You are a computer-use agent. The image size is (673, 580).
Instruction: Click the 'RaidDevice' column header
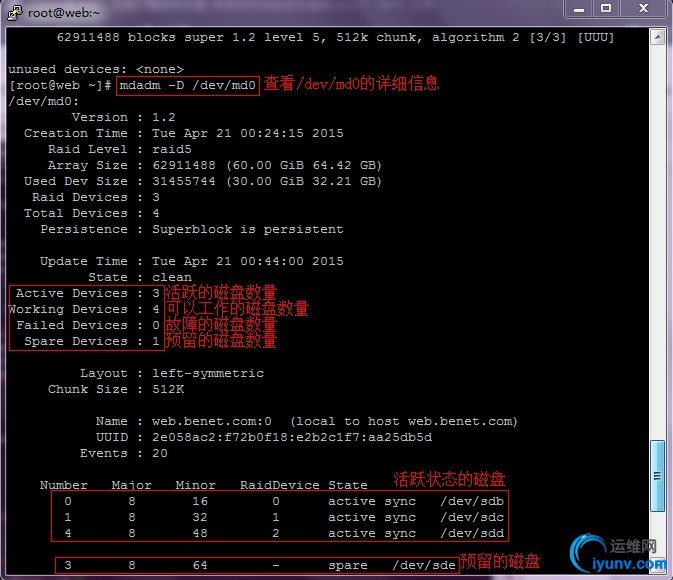(x=279, y=486)
